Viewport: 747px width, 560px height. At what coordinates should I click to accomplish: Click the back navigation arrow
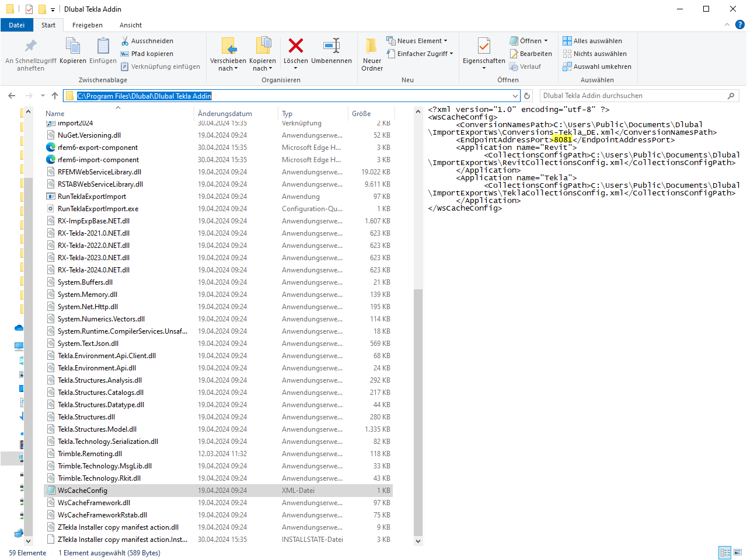11,95
